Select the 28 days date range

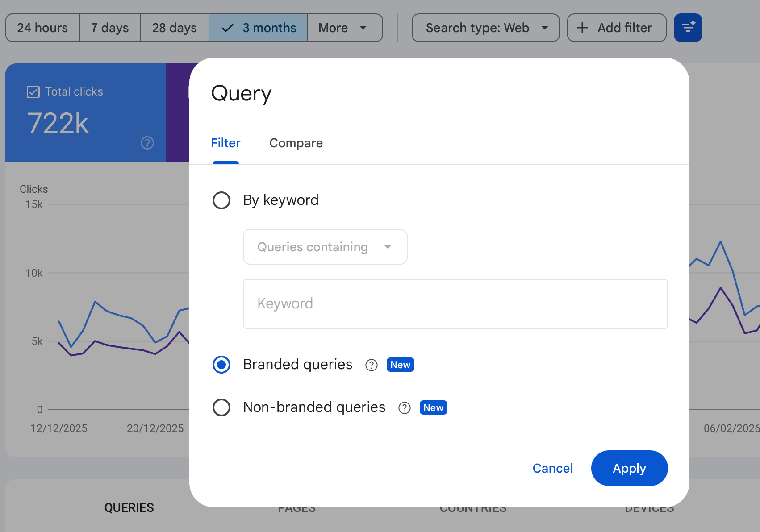coord(175,28)
